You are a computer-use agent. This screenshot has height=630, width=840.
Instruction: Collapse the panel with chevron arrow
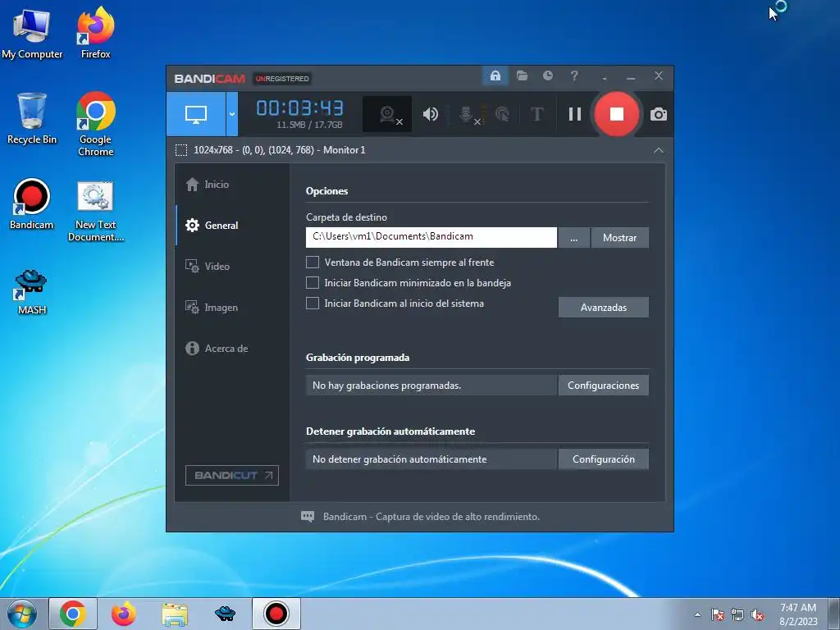[x=659, y=151]
